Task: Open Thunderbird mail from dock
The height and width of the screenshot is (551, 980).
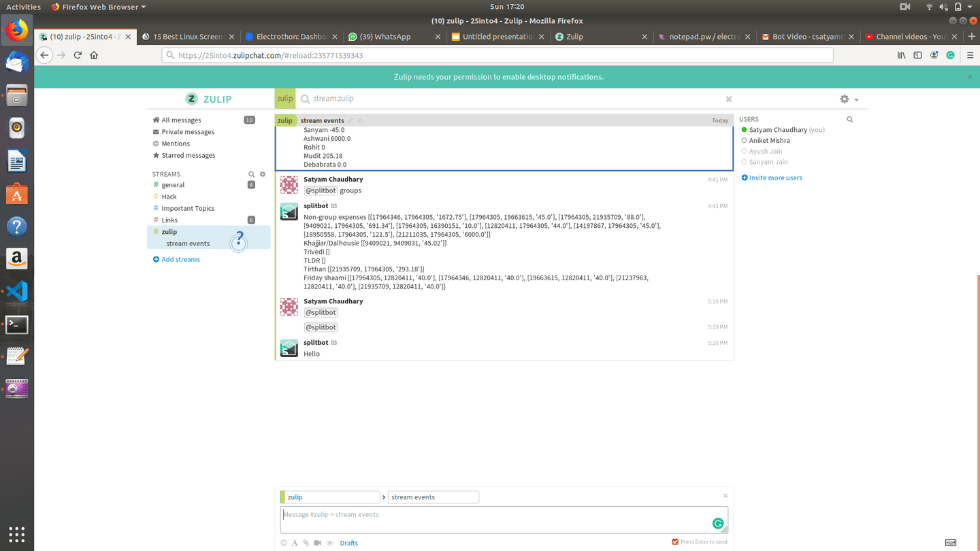Action: click(x=16, y=63)
